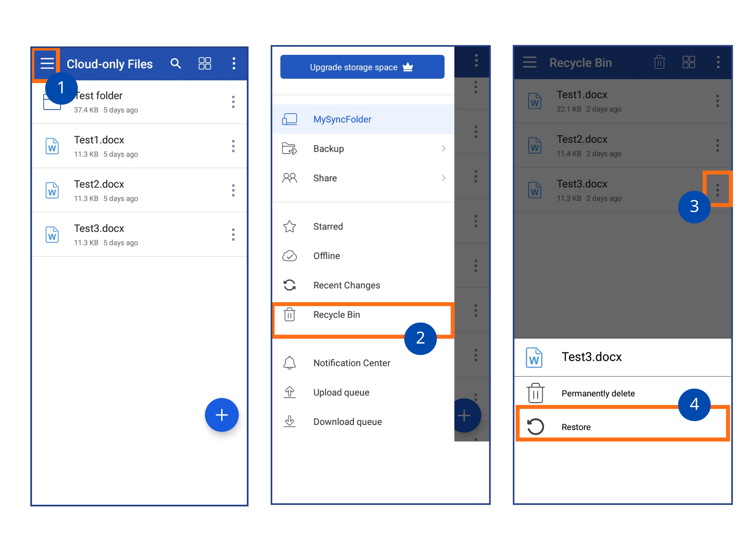Go to Recent Changes in the drawer

[x=363, y=285]
